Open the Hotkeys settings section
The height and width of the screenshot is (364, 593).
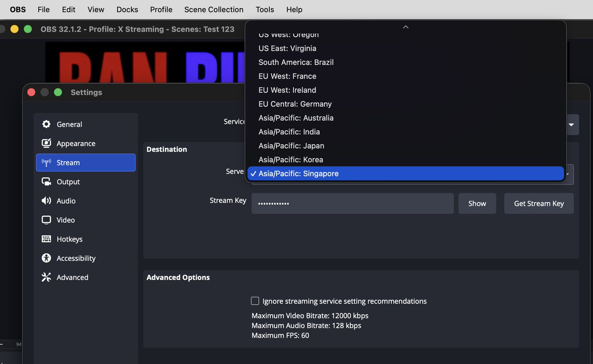pyautogui.click(x=85, y=239)
